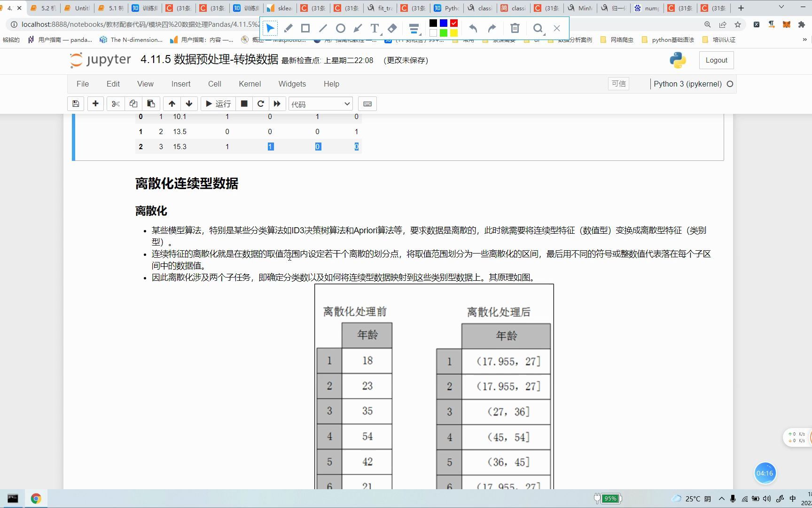This screenshot has width=812, height=508.
Task: Run the current cell with 运行
Action: [218, 103]
